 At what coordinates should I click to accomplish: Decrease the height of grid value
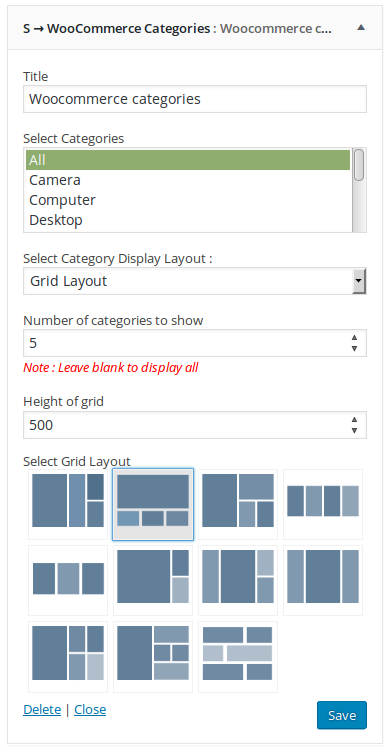click(354, 431)
